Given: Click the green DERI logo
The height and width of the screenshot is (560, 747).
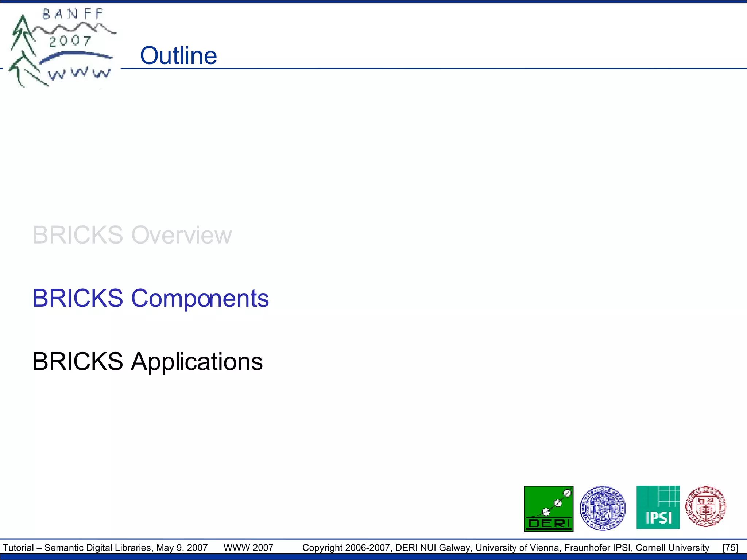Looking at the screenshot, I should point(549,509).
